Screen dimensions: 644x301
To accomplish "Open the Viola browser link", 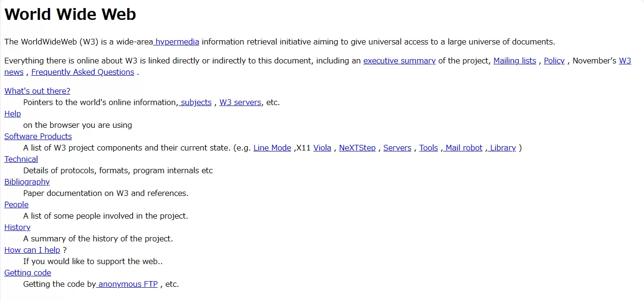I will point(322,148).
